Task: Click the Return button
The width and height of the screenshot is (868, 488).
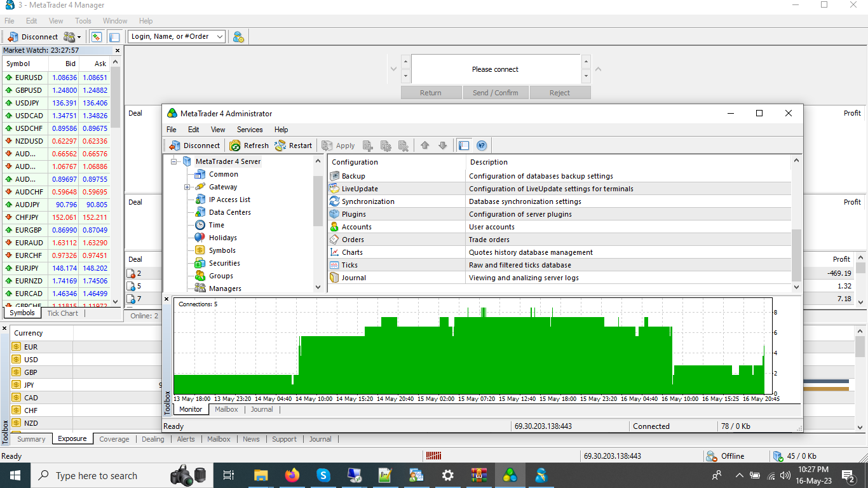Action: 431,93
